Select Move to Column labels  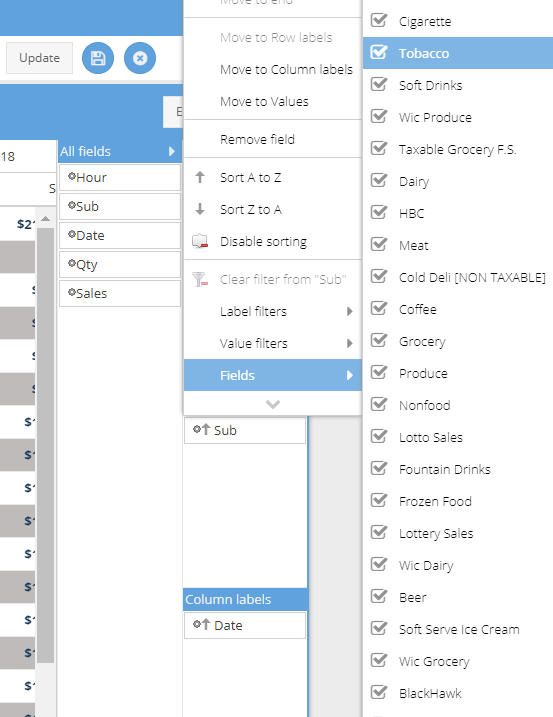[286, 70]
